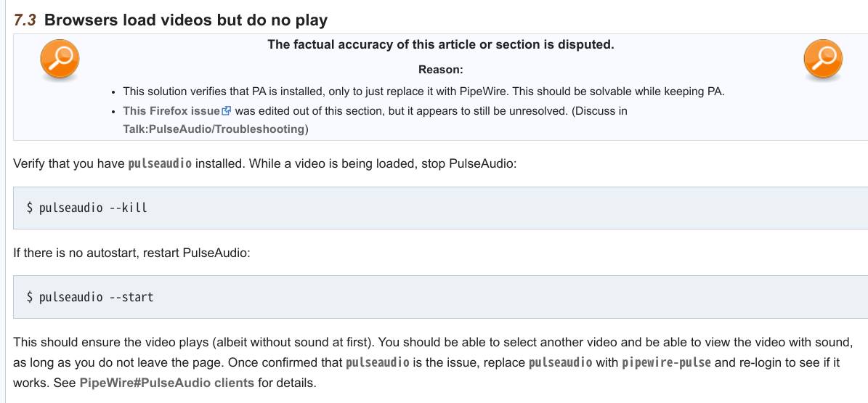Click the "pulseaudio --kill" command text

tap(93, 208)
